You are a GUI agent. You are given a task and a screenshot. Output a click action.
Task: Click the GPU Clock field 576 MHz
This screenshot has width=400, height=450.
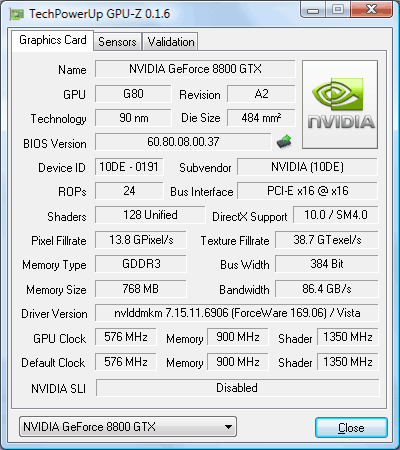click(126, 337)
